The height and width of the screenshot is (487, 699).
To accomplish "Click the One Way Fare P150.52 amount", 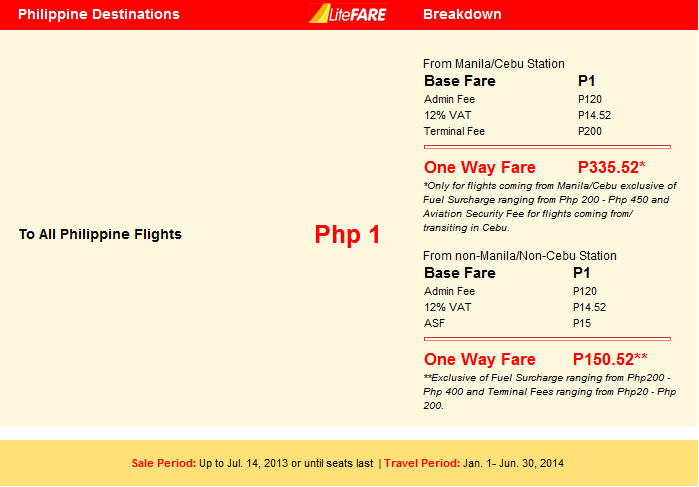I will [x=610, y=359].
